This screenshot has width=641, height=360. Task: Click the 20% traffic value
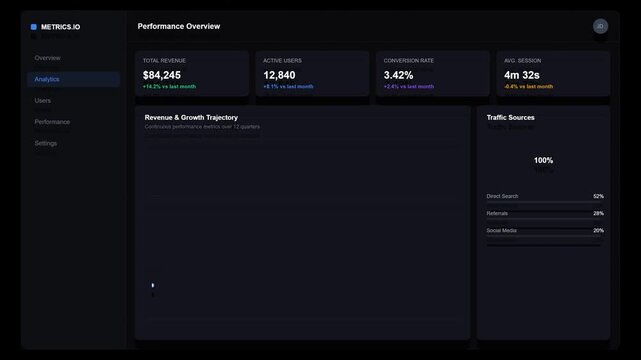[598, 230]
